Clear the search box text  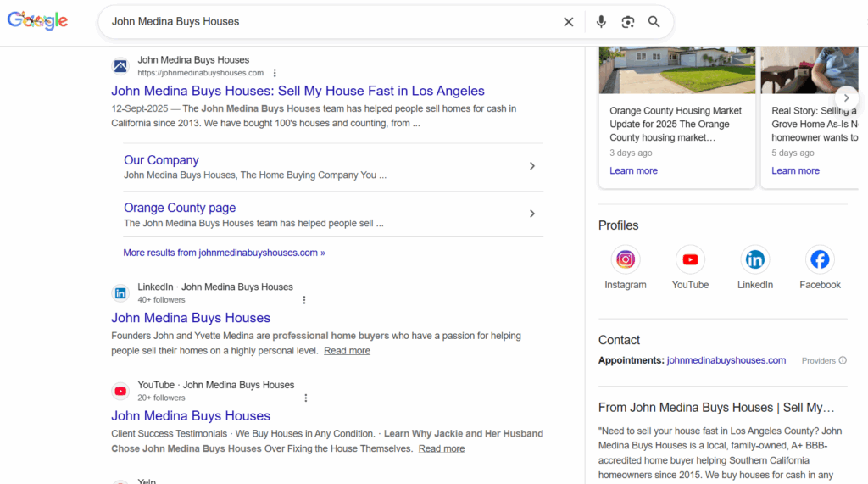[x=569, y=22]
